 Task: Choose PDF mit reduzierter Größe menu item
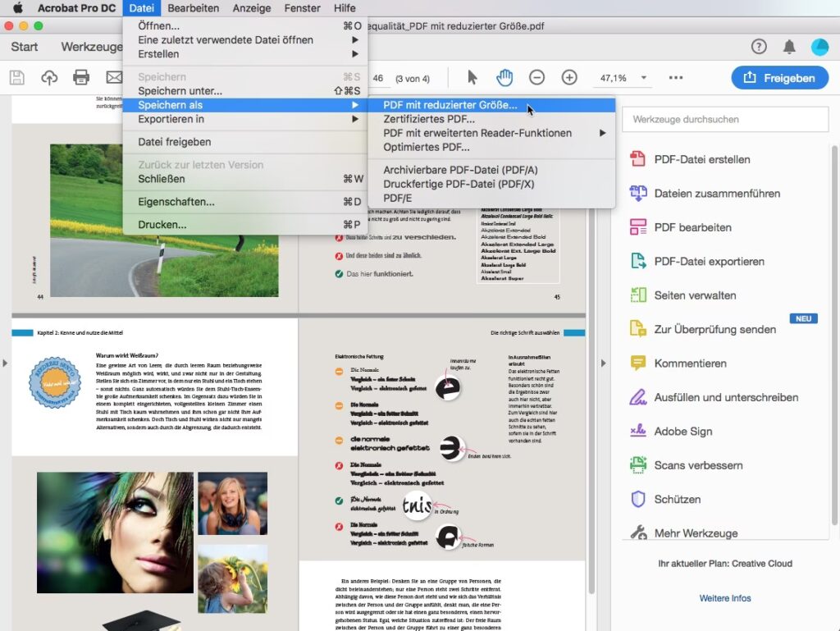pos(450,105)
